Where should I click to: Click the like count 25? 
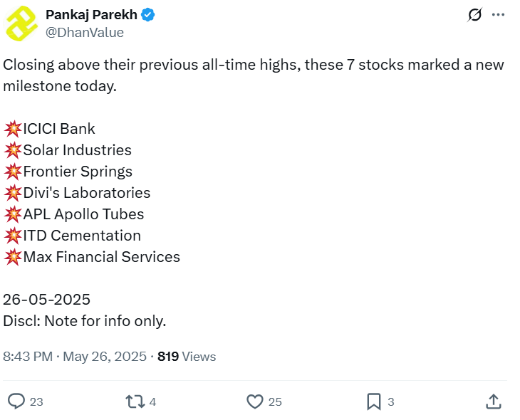click(275, 402)
